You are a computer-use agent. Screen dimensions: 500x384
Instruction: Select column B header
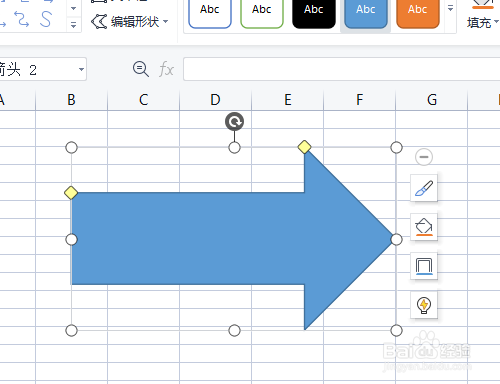71,100
